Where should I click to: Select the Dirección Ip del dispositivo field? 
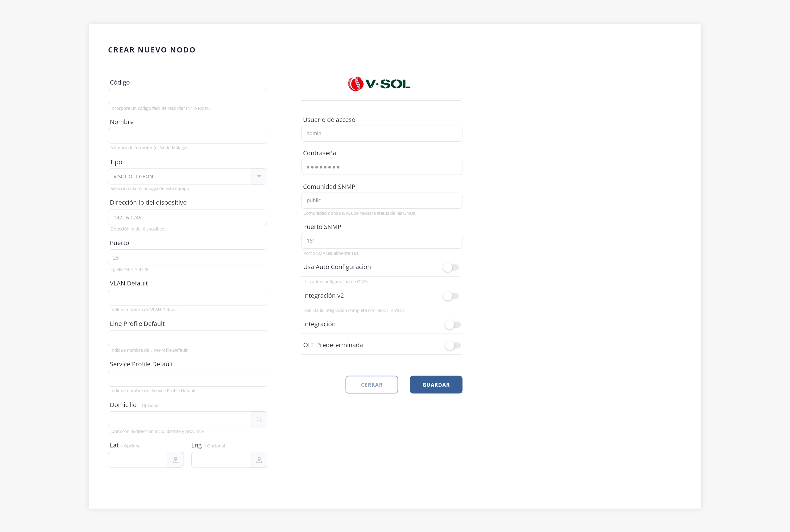(187, 218)
